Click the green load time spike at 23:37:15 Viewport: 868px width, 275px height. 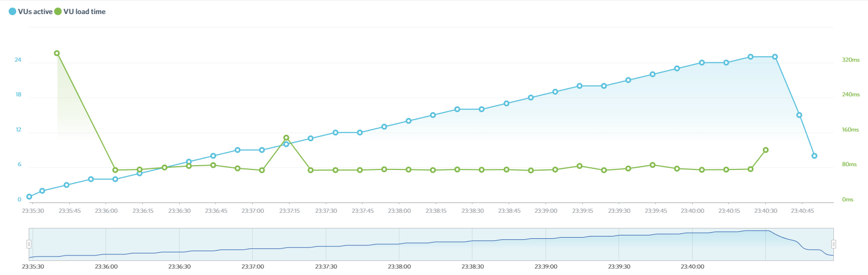click(x=286, y=138)
